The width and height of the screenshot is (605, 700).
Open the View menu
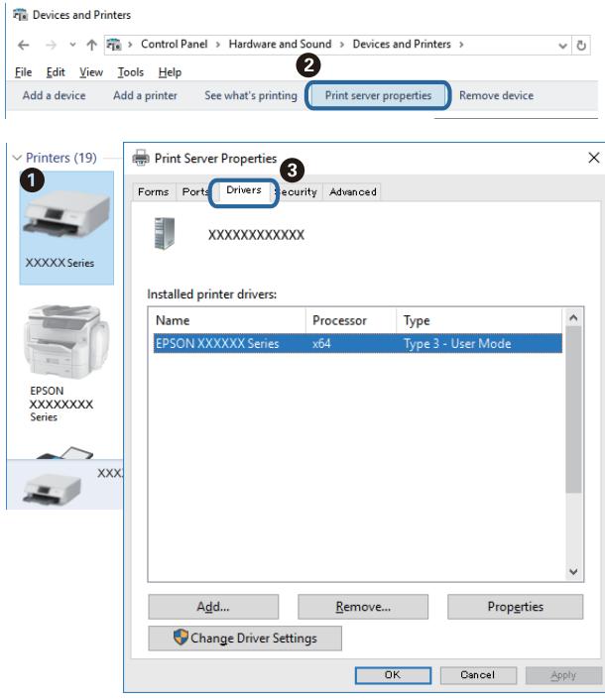[x=91, y=72]
